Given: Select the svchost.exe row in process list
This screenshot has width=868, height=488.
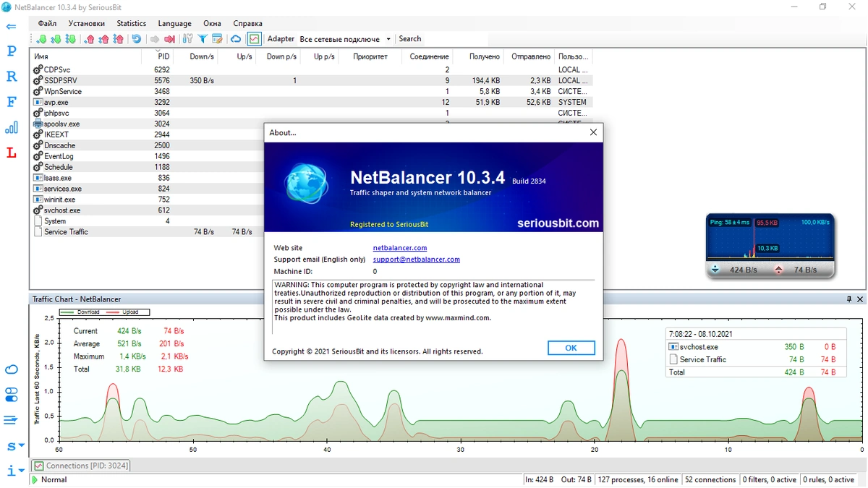Looking at the screenshot, I should [147, 210].
